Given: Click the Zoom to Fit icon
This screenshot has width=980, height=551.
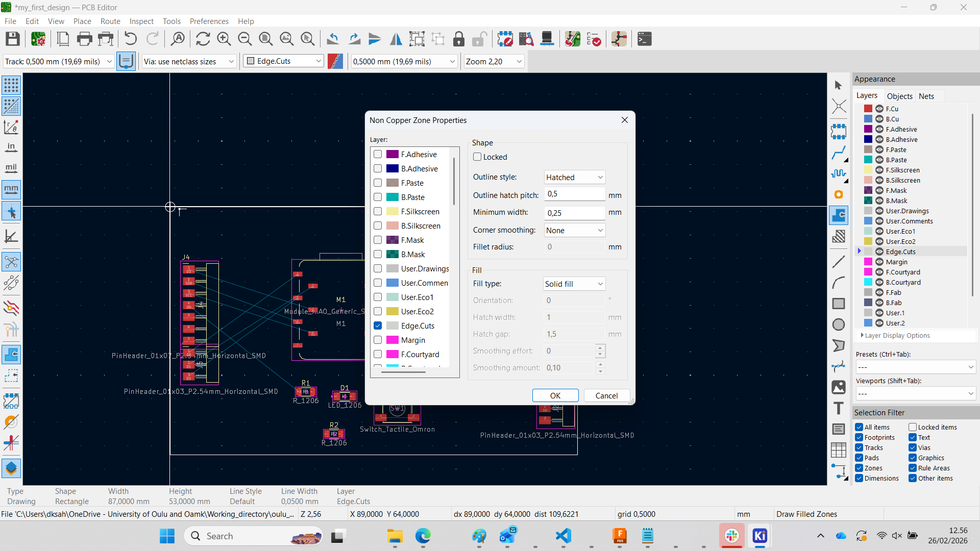Looking at the screenshot, I should 265,39.
